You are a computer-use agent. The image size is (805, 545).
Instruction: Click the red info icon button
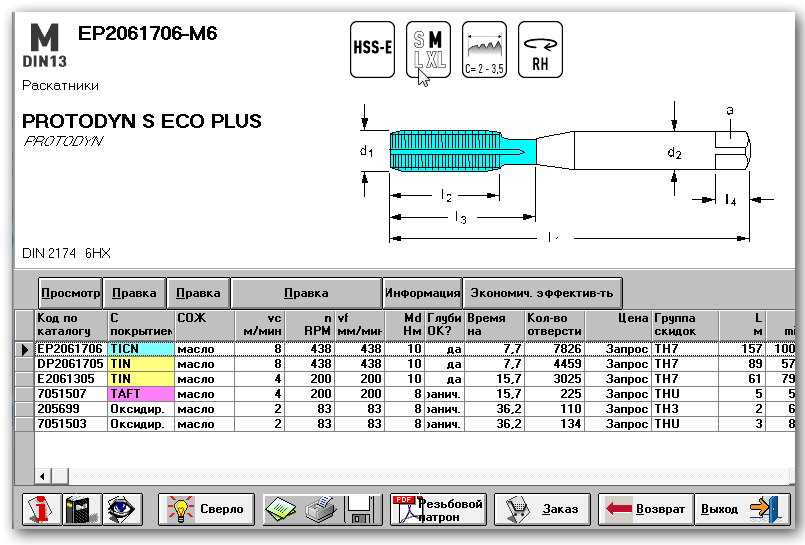42,509
